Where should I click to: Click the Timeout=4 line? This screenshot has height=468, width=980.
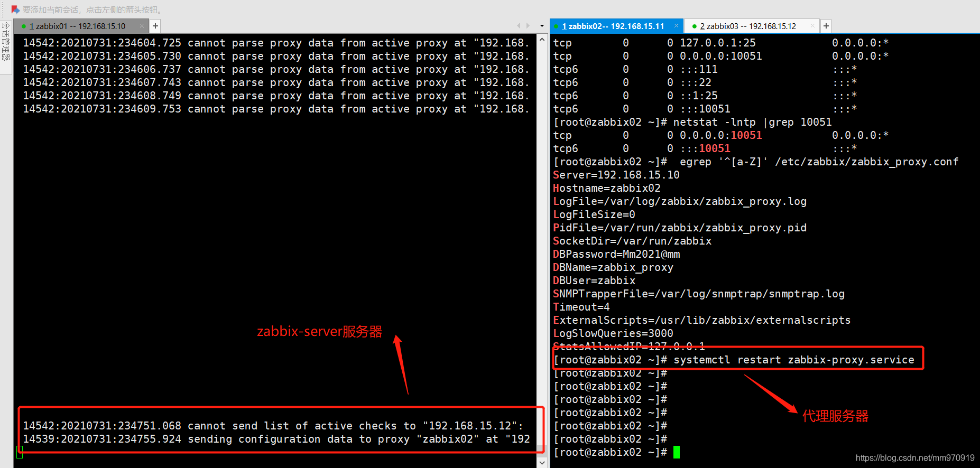[x=581, y=307]
